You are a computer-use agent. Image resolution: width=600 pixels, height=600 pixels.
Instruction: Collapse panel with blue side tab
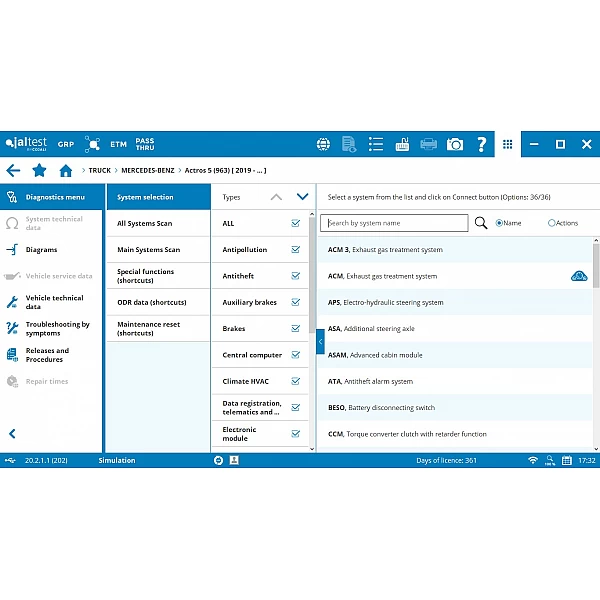pos(320,341)
